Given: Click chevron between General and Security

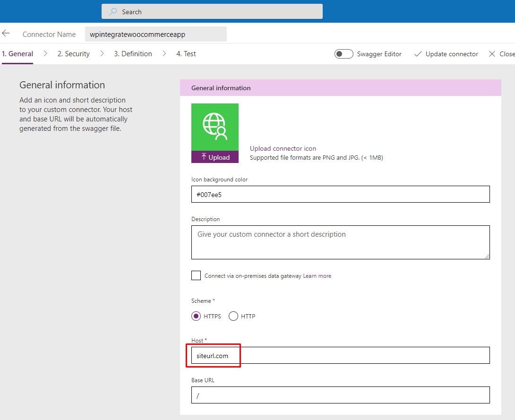Looking at the screenshot, I should (45, 53).
